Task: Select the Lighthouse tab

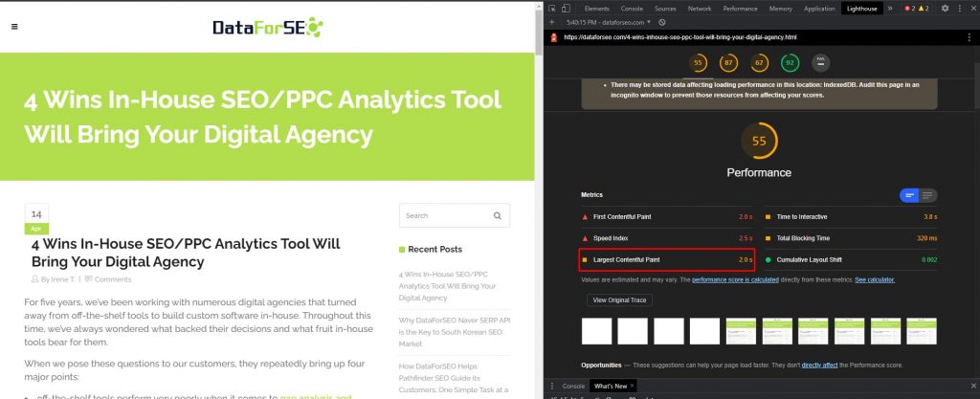Action: pyautogui.click(x=862, y=9)
